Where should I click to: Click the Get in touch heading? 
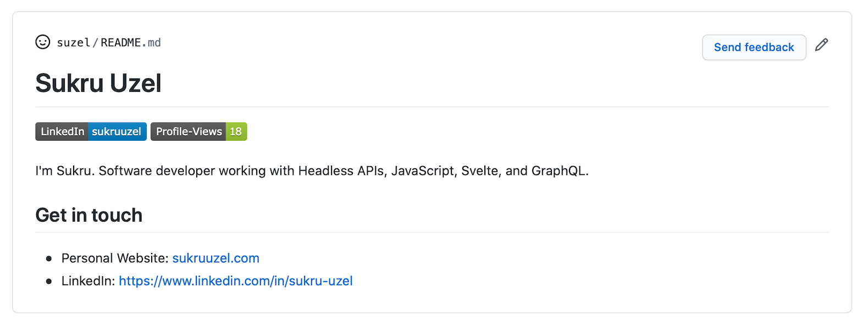pyautogui.click(x=89, y=215)
